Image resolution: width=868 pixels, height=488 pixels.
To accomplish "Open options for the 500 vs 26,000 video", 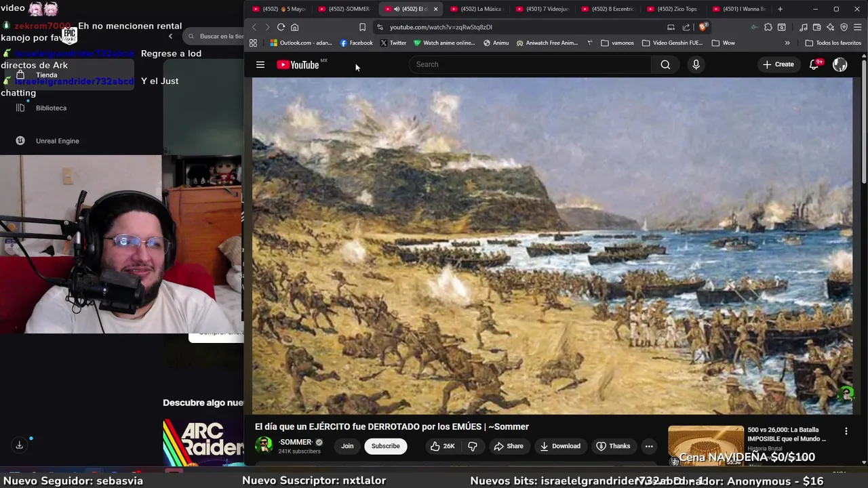I will (846, 431).
